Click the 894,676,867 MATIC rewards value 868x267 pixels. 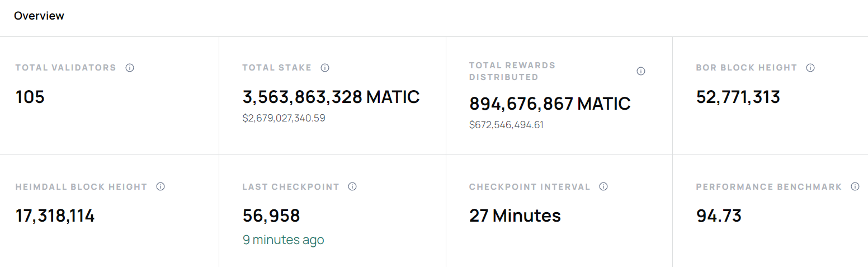pos(550,104)
